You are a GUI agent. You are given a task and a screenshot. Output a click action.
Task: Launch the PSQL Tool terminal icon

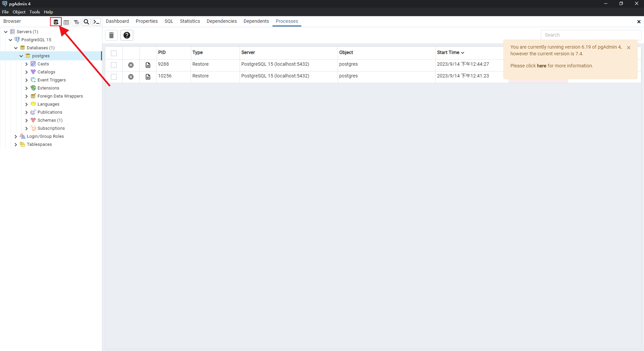[x=96, y=22]
